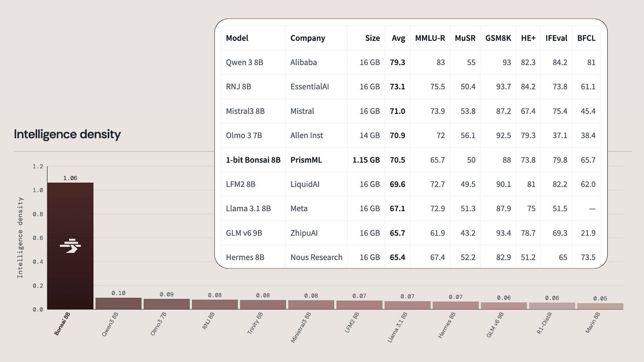The width and height of the screenshot is (644, 362).
Task: Click the MMLU-R column header
Action: coord(430,38)
